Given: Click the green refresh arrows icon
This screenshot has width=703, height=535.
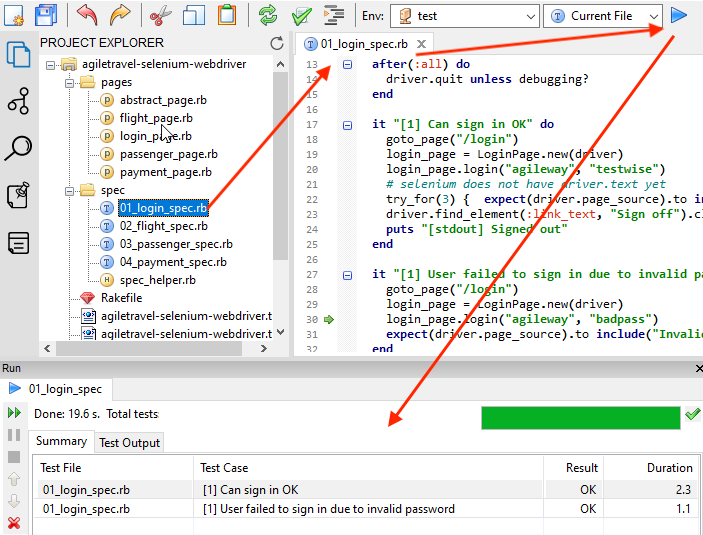Looking at the screenshot, I should tap(268, 15).
